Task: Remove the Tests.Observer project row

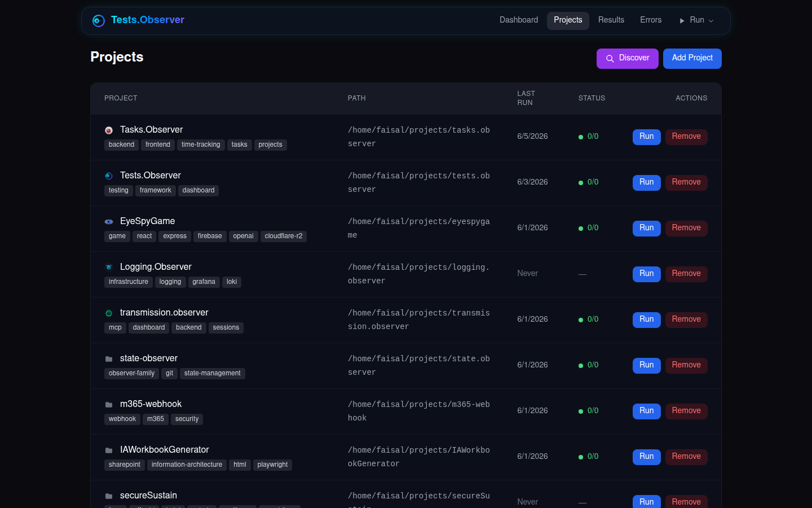Action: coord(686,182)
